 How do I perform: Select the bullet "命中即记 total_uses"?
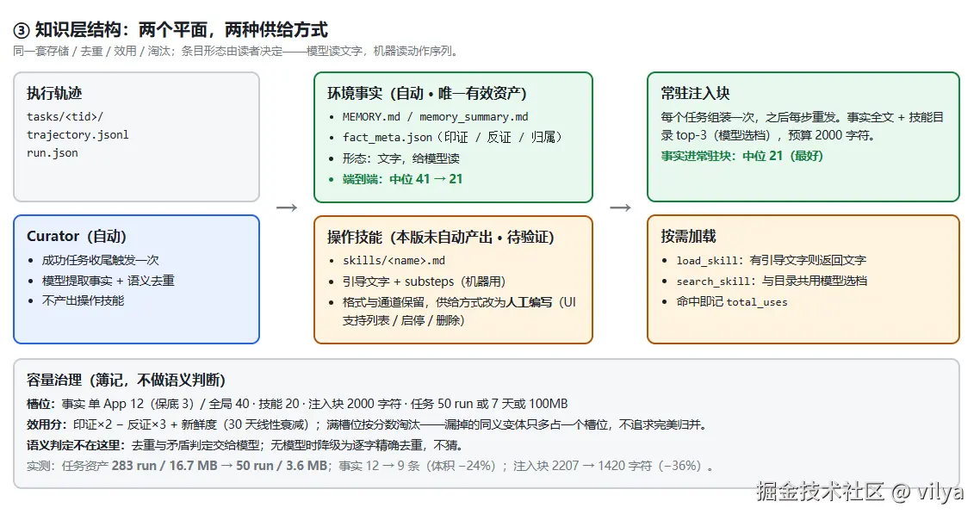(732, 302)
